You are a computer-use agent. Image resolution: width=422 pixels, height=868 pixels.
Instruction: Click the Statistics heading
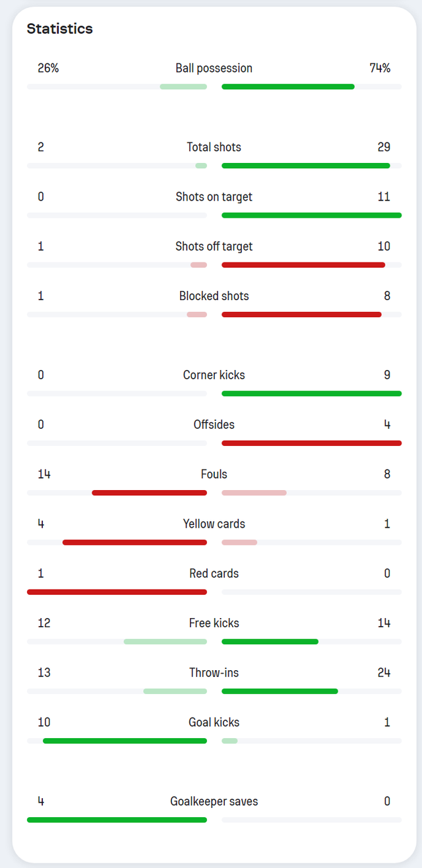(59, 29)
